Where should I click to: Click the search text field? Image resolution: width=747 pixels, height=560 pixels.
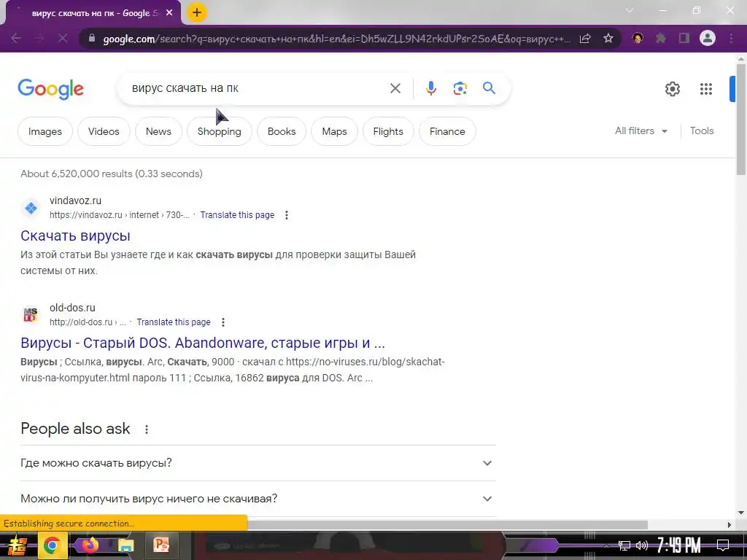pyautogui.click(x=258, y=88)
